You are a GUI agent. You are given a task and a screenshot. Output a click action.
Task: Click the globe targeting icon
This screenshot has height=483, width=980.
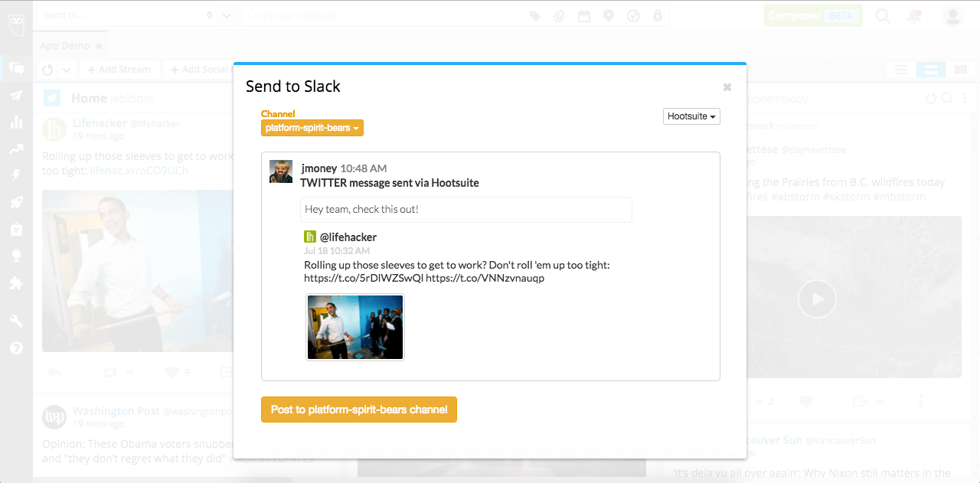click(633, 15)
